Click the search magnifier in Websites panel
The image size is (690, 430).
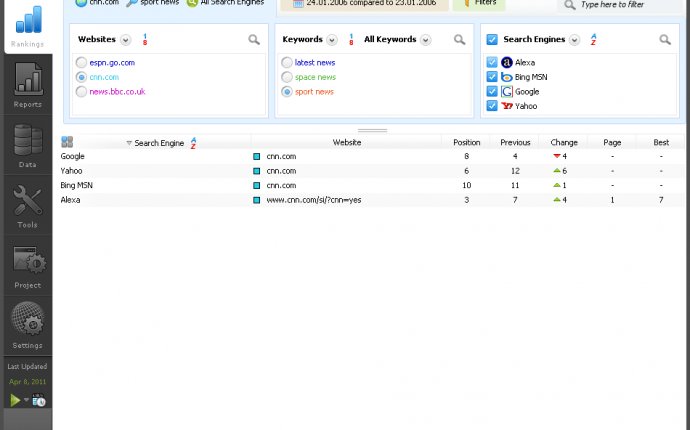click(254, 40)
